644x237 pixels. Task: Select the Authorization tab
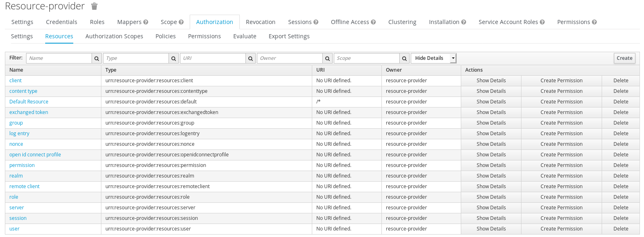[x=215, y=22]
